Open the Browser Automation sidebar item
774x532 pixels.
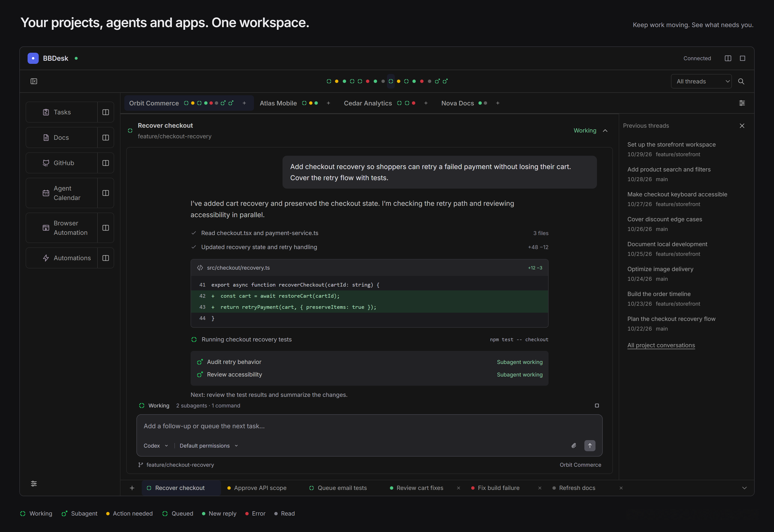pyautogui.click(x=62, y=228)
